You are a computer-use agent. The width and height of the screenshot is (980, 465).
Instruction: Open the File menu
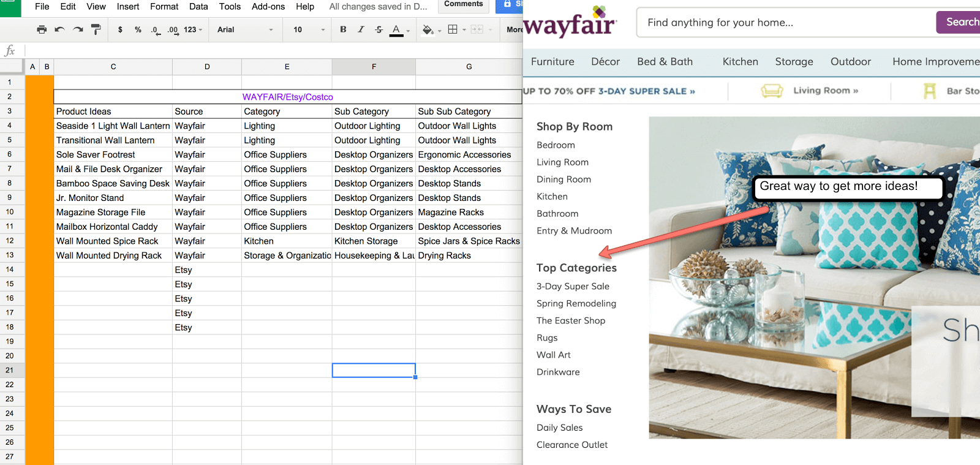pos(42,7)
